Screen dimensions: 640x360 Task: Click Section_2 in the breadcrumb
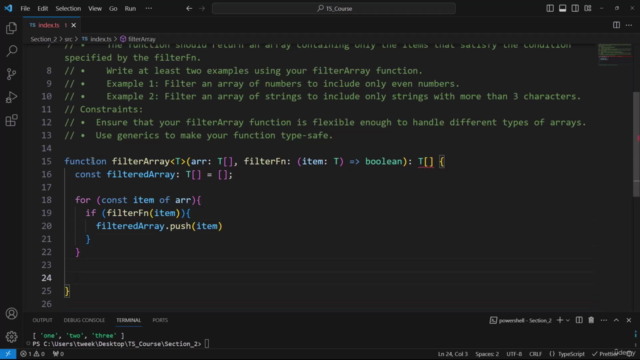click(x=44, y=39)
